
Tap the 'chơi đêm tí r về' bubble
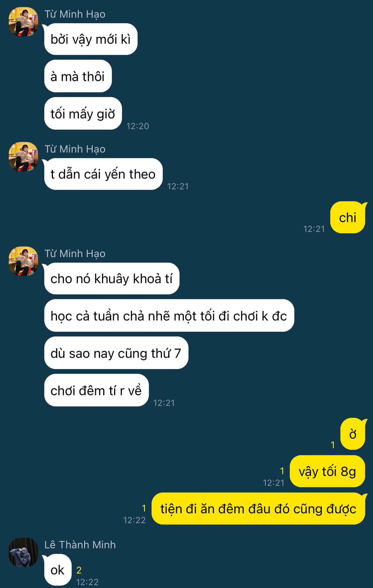click(96, 390)
